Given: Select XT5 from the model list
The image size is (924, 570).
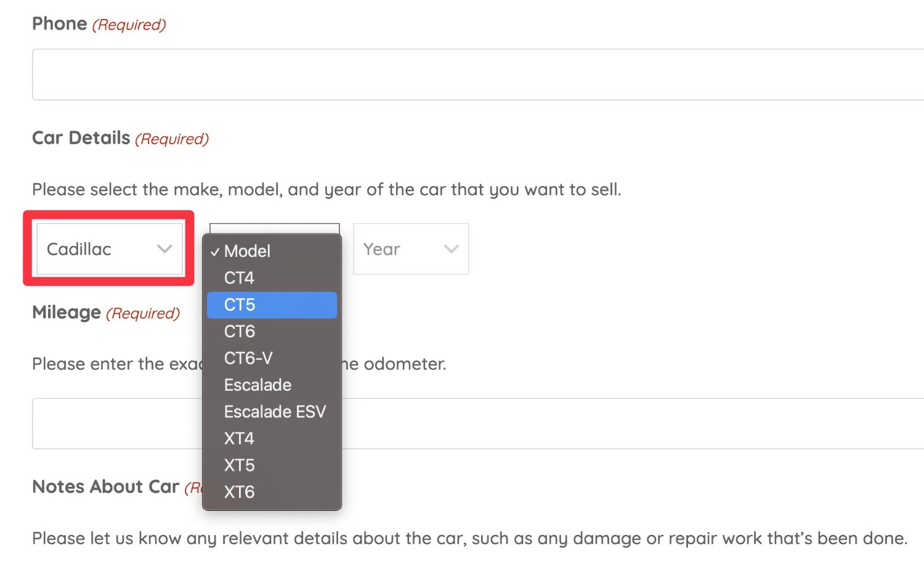Looking at the screenshot, I should (x=272, y=465).
